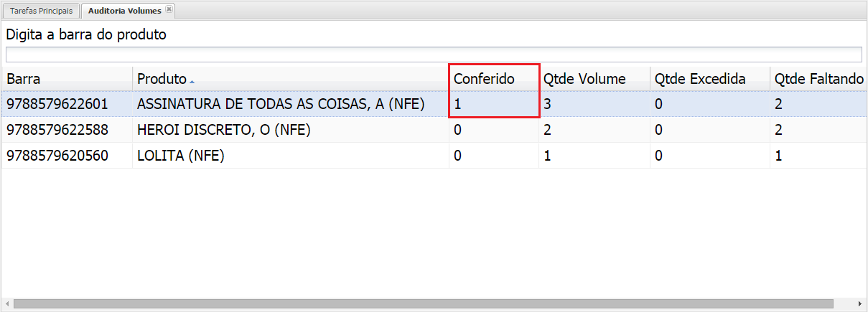This screenshot has width=868, height=312.
Task: Click the Qtde Excedida column header
Action: click(x=700, y=79)
